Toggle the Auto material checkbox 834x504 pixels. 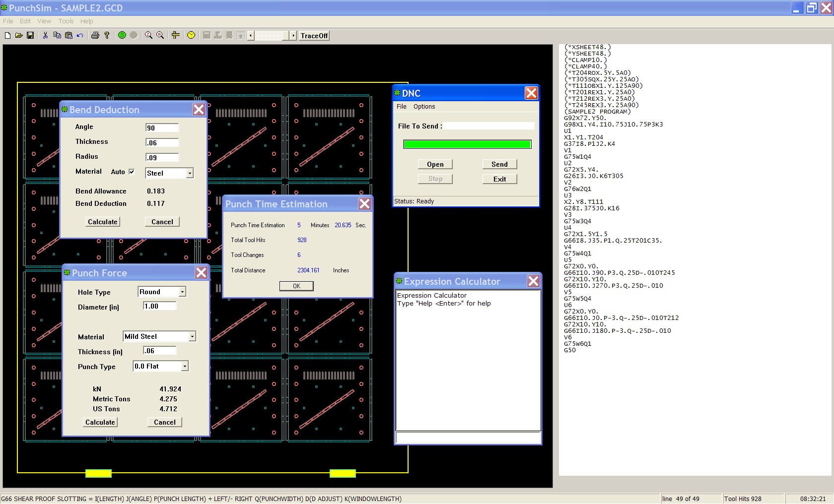[x=131, y=172]
